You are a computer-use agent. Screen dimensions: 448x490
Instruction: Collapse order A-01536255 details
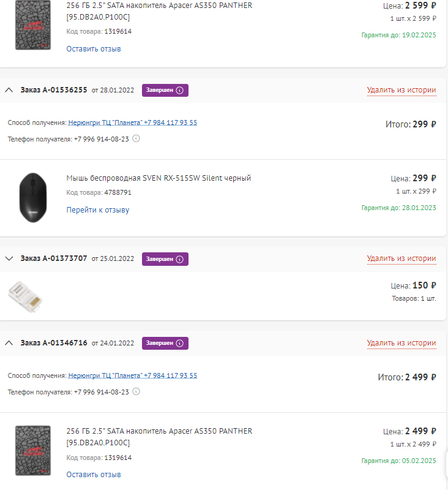pyautogui.click(x=9, y=90)
